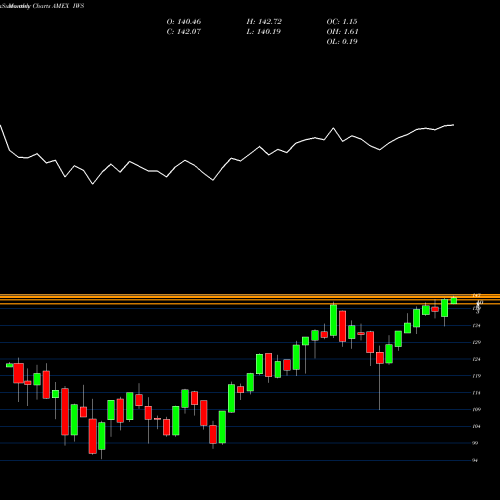Click the open price value O: 140.46
The image size is (500, 500).
click(184, 22)
